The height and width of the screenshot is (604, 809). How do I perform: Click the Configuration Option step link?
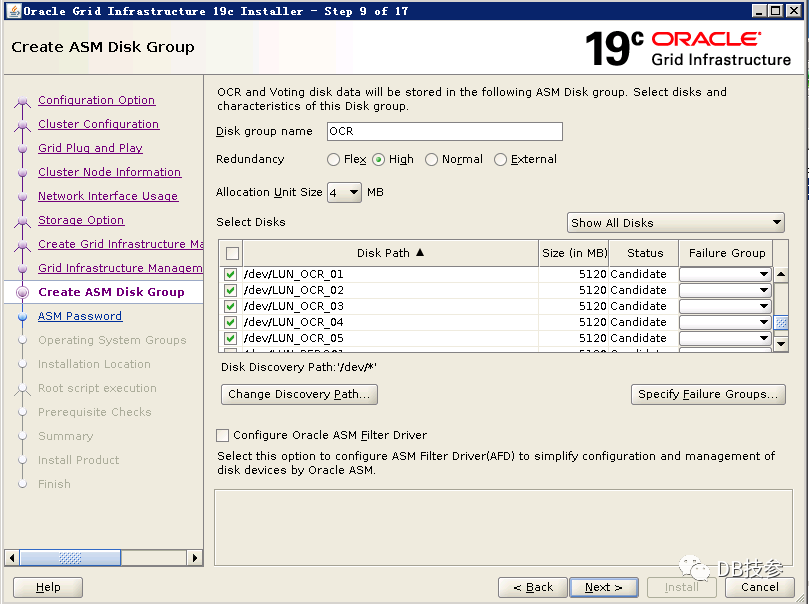click(x=96, y=100)
